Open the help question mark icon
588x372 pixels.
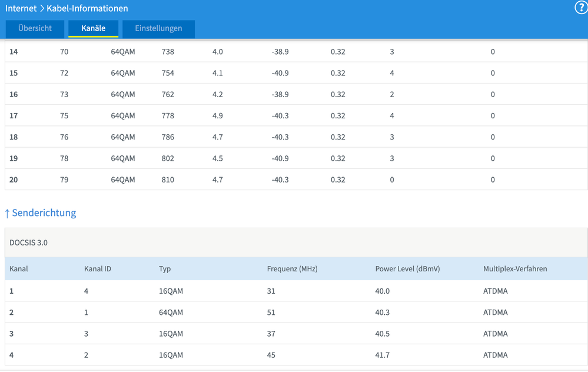pyautogui.click(x=581, y=8)
